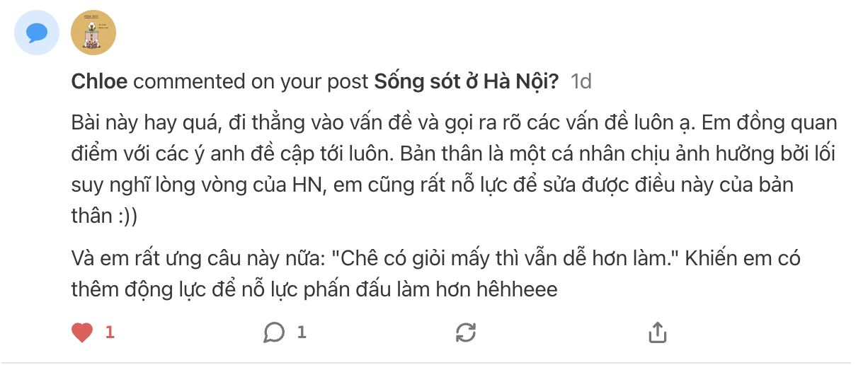Screen dimensions: 868x365
Task: Open the post Sống sót ở Hà Nội?
Action: pos(466,82)
